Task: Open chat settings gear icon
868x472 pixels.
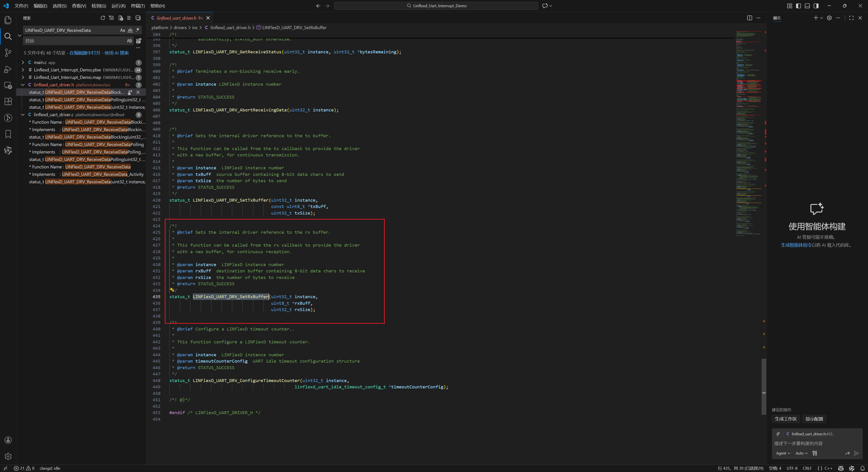Action: (829, 18)
